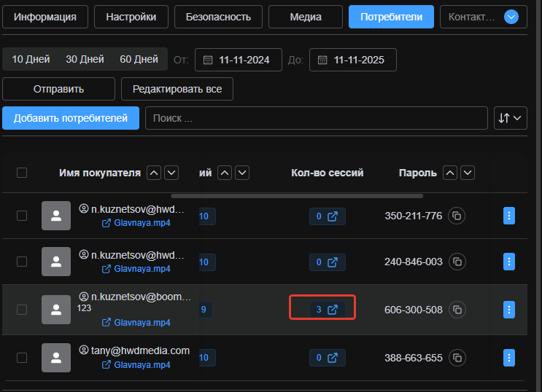Check the row with password 350-211-776
542x392 pixels.
point(22,216)
